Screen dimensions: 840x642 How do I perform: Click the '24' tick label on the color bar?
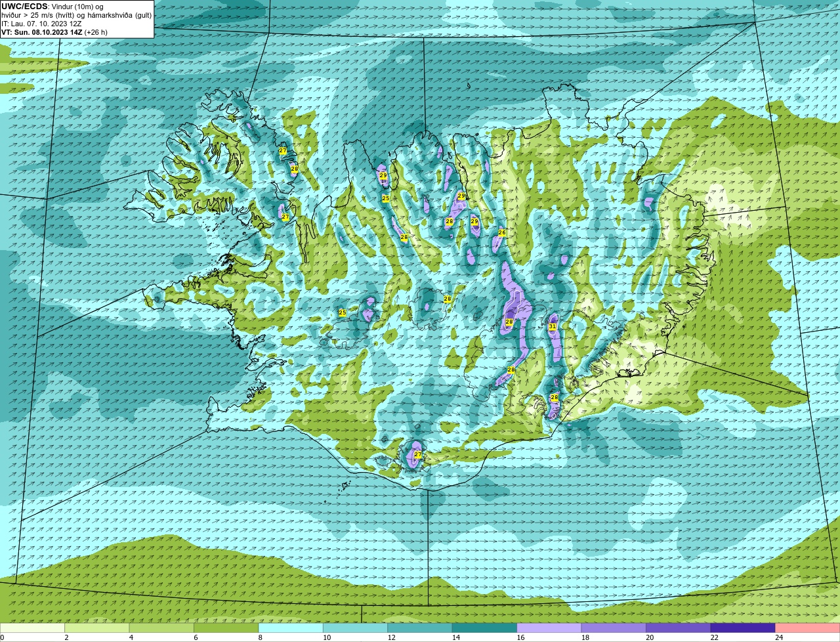pyautogui.click(x=778, y=637)
